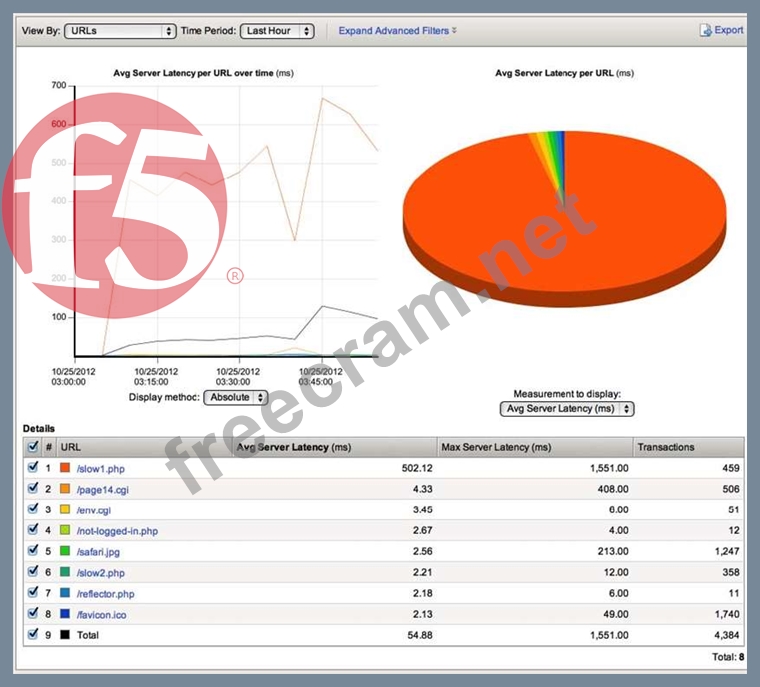
Task: Open the Measurement to display dropdown
Action: coord(567,409)
